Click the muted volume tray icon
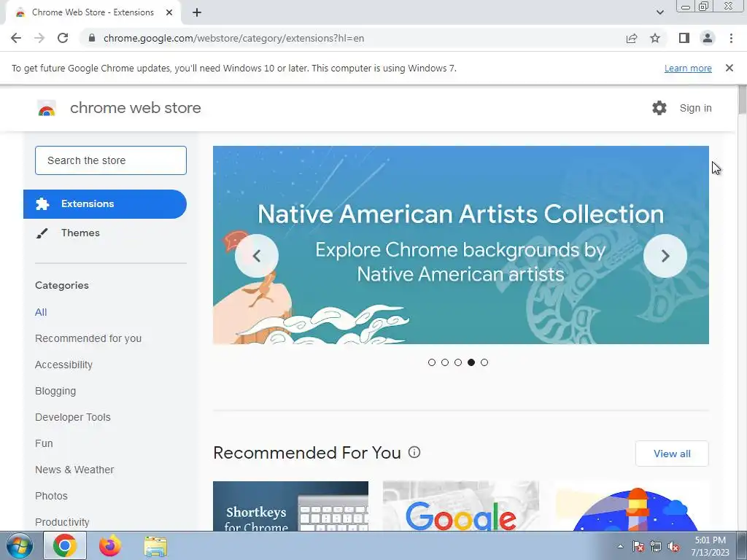747x560 pixels. pos(673,546)
